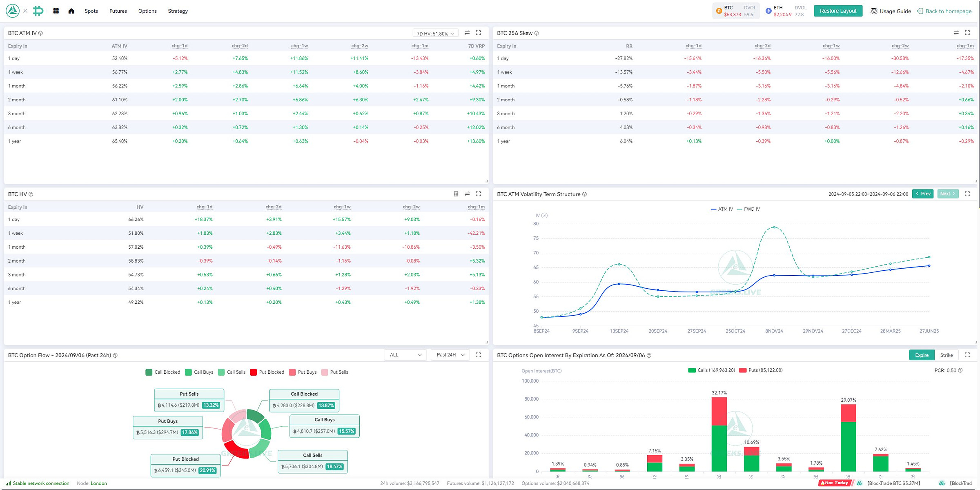The image size is (980, 490).
Task: Click the calculator icon in BTC HV panel
Action: tap(456, 194)
